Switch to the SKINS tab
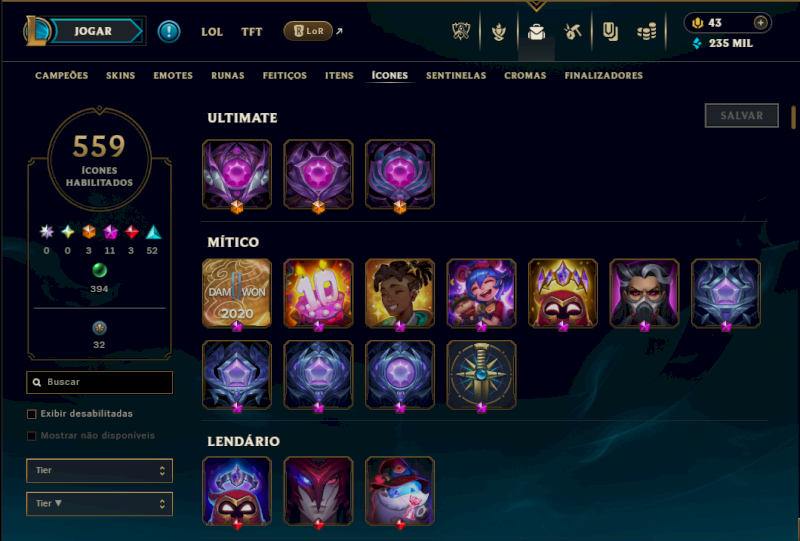The image size is (800, 541). click(x=120, y=76)
